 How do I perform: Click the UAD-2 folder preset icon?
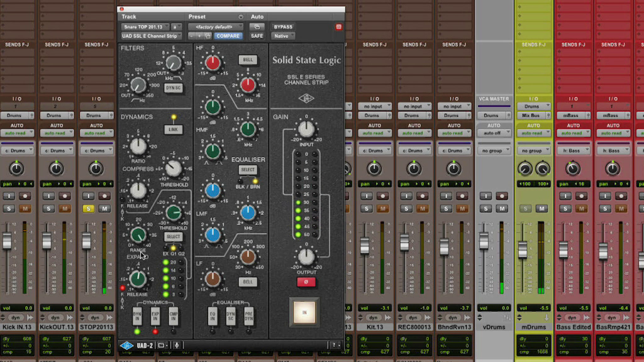(x=162, y=345)
